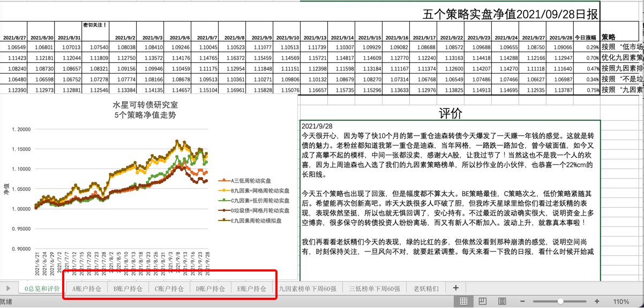Select the cell with value 1.16657
This screenshot has width=644, height=308.
click(314, 90)
